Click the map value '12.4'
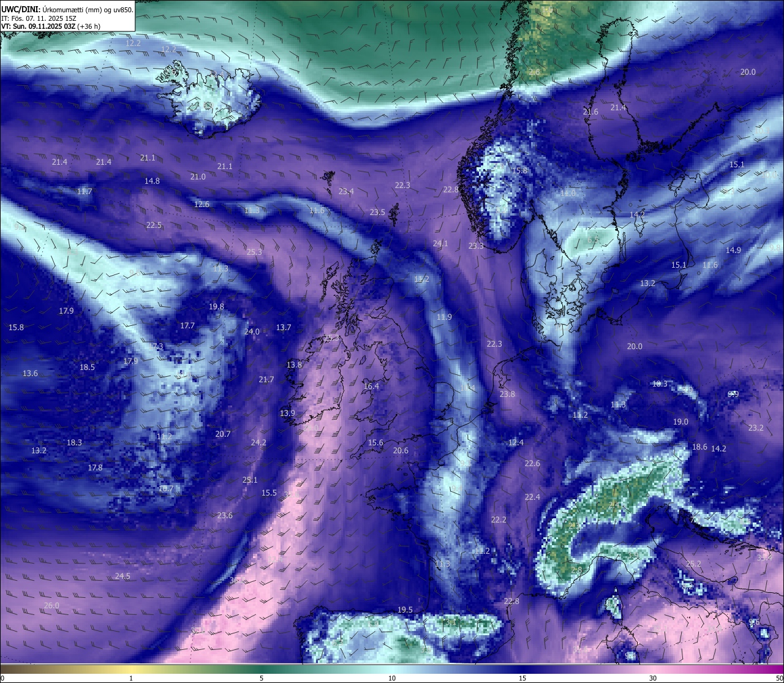This screenshot has height=683, width=784. click(x=516, y=442)
